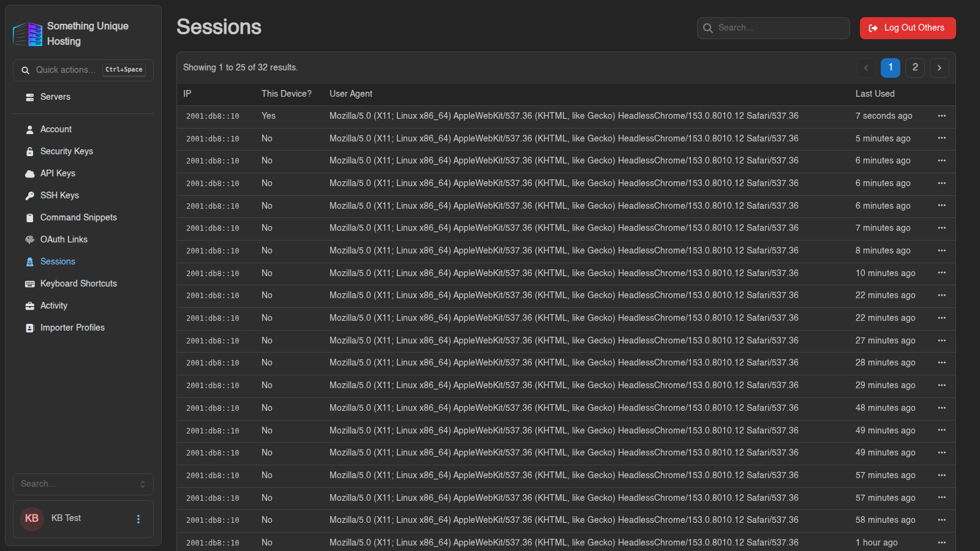This screenshot has height=551, width=980.
Task: Select results page 1
Action: (x=890, y=68)
